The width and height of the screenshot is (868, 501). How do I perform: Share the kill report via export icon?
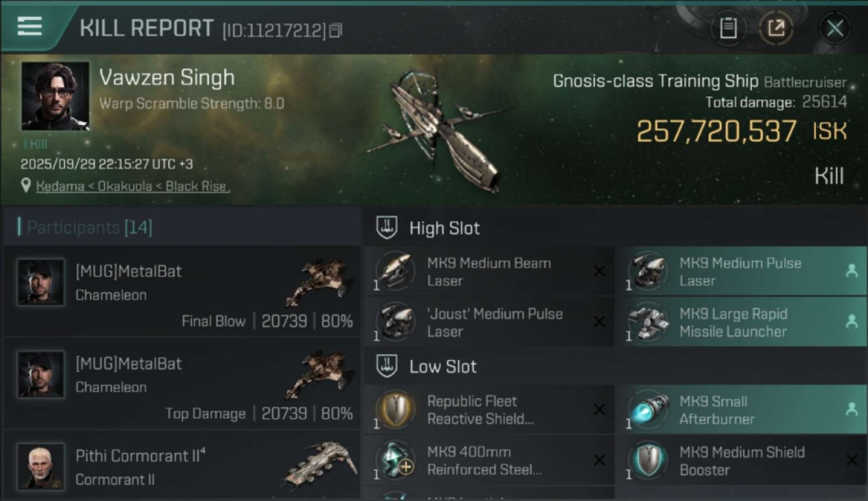pyautogui.click(x=776, y=28)
